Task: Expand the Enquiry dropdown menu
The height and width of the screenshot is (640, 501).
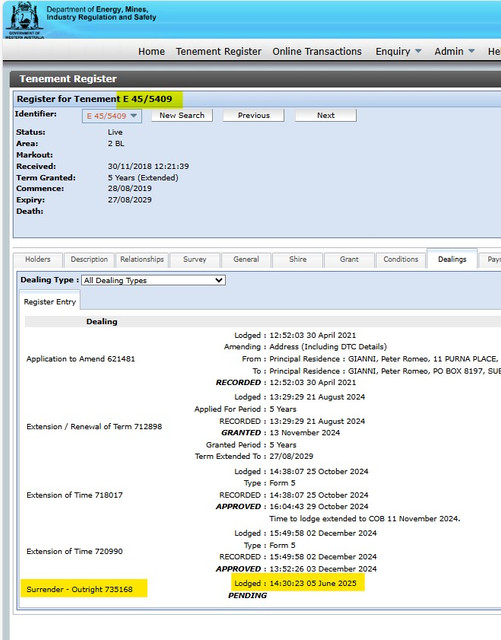Action: (x=398, y=51)
